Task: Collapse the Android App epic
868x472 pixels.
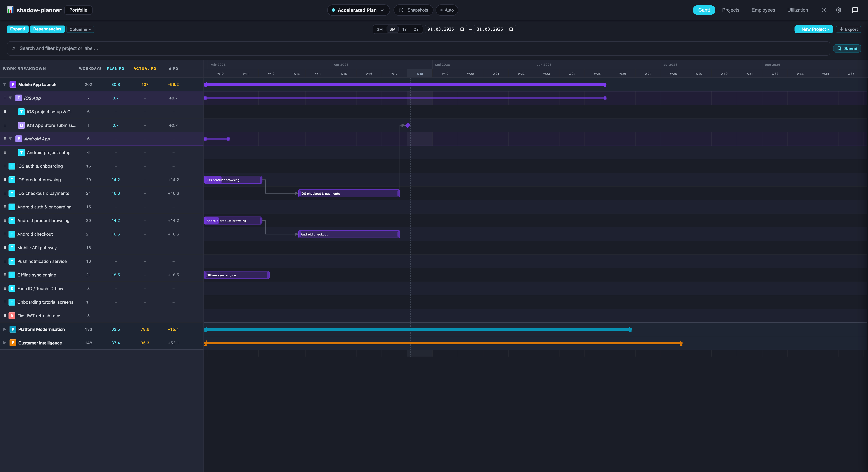Action: [10, 139]
